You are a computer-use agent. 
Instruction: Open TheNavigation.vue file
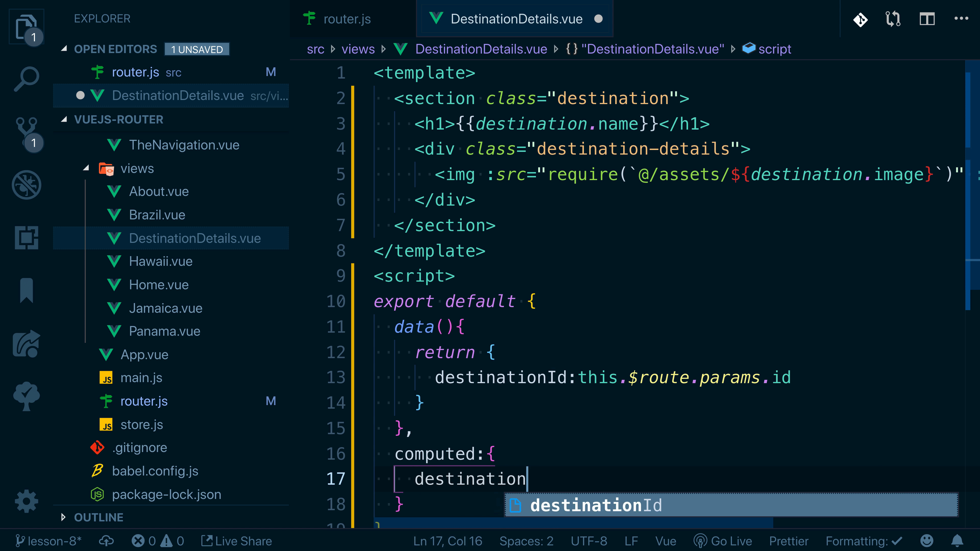(171, 145)
